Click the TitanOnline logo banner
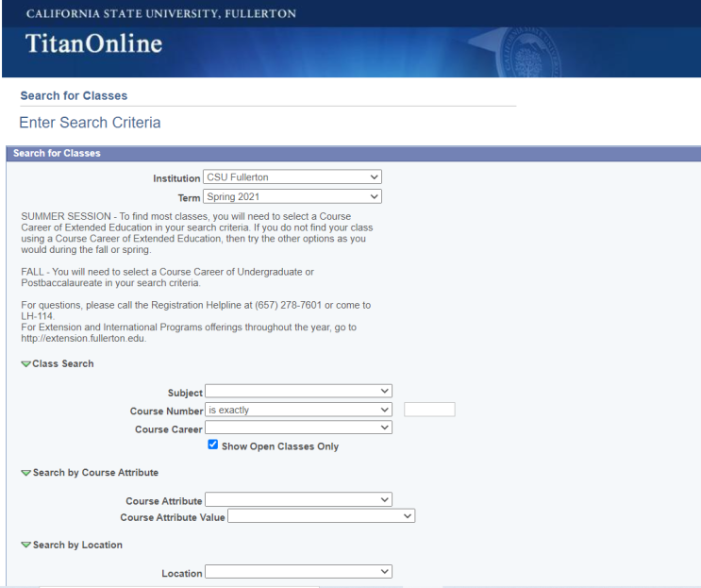 click(94, 43)
